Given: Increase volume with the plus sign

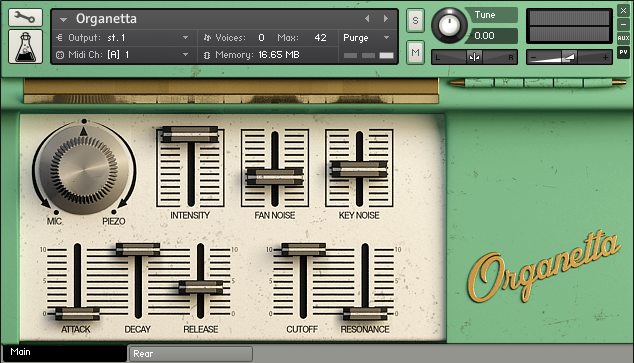Looking at the screenshot, I should 605,57.
